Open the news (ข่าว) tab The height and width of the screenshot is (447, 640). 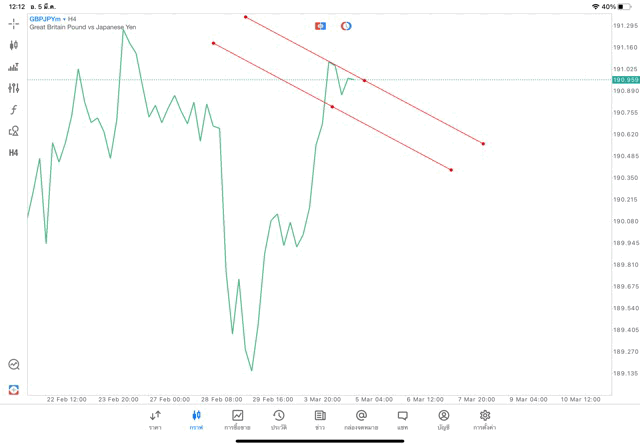coord(320,420)
